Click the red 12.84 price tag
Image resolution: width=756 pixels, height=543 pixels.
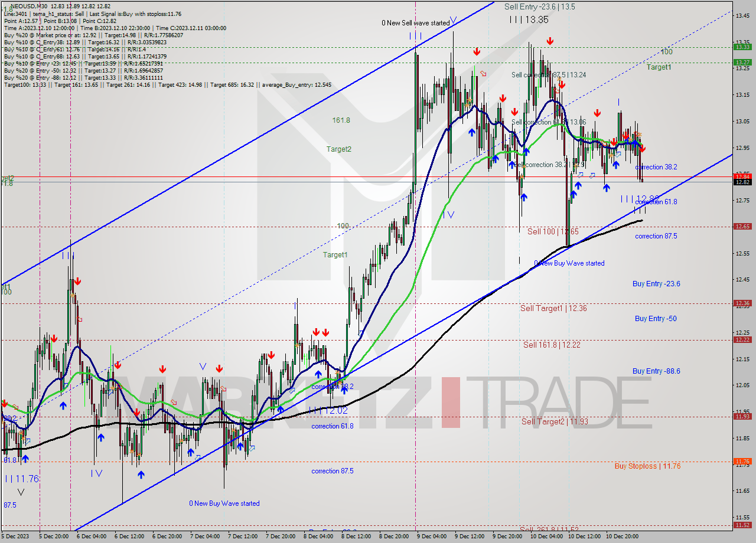tap(742, 176)
